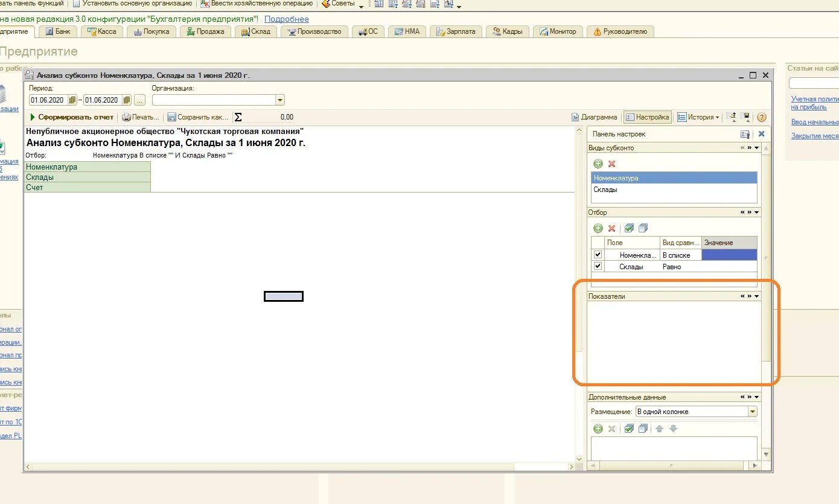Click the 'Равно' comparison cell
Viewport: 839px width, 504px height.
tap(681, 267)
